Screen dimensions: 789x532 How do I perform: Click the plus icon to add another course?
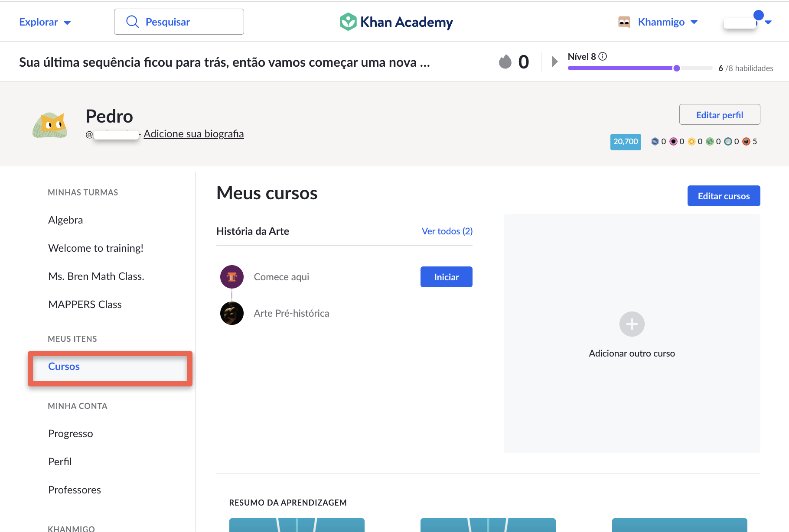[x=632, y=324]
